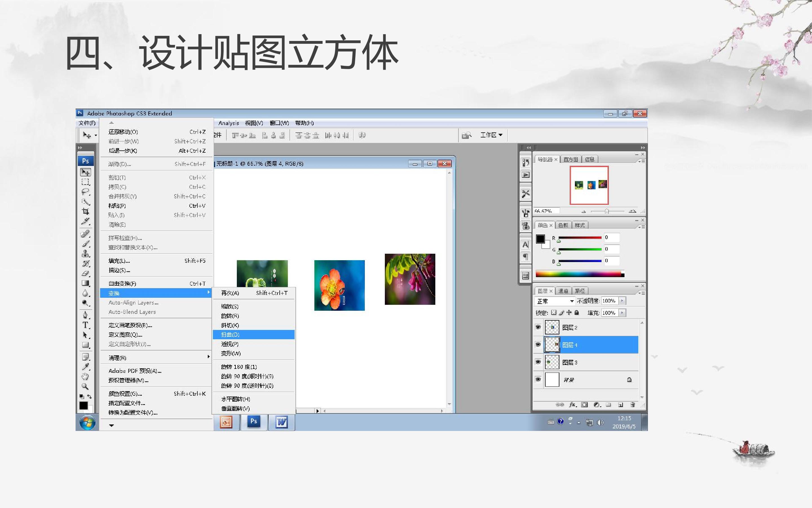Adjust the navigator zoom slider

pos(607,211)
